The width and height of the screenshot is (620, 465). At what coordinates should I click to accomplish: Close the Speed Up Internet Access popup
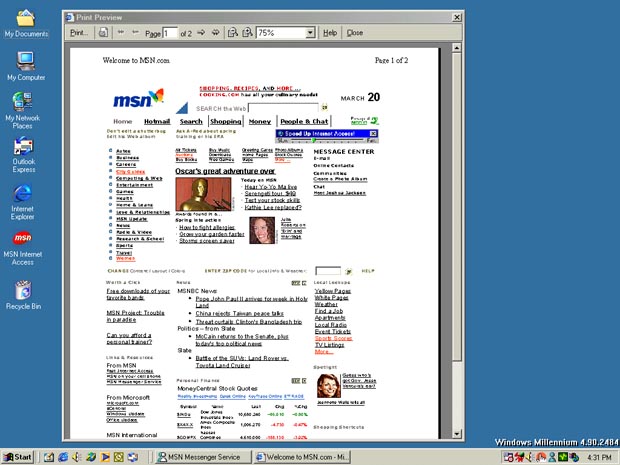(x=373, y=134)
